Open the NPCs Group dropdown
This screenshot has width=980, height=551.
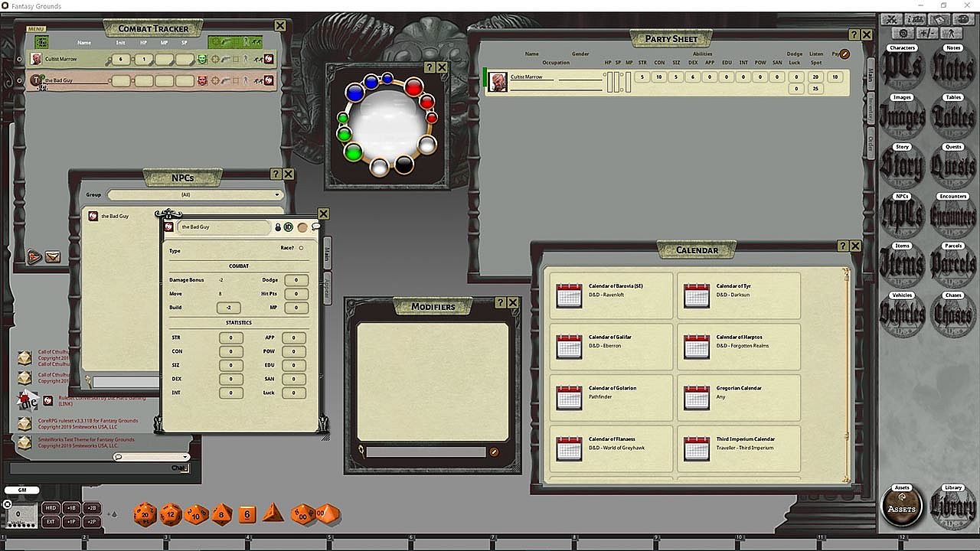tap(194, 195)
